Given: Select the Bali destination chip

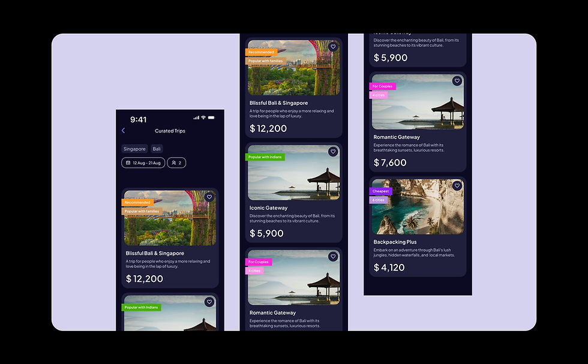Looking at the screenshot, I should [157, 149].
